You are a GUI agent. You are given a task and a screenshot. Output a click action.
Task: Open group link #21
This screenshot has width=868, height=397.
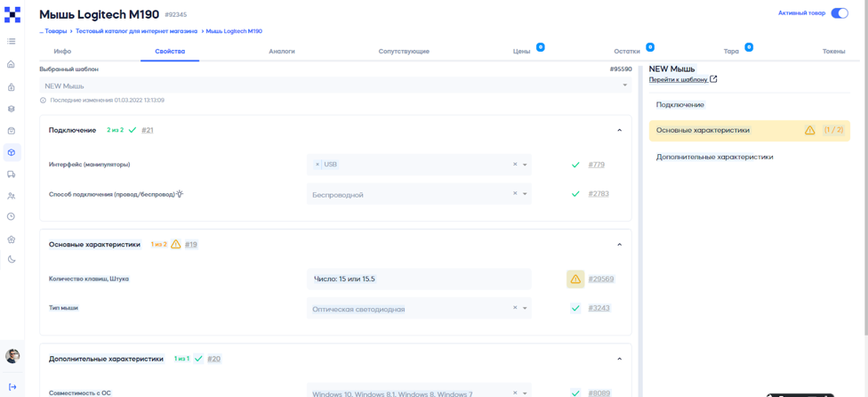148,130
